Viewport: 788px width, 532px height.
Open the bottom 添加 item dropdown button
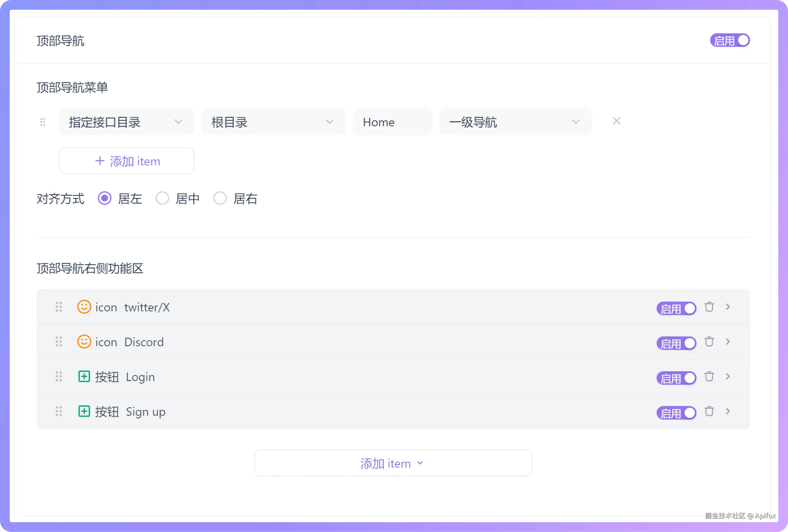393,463
